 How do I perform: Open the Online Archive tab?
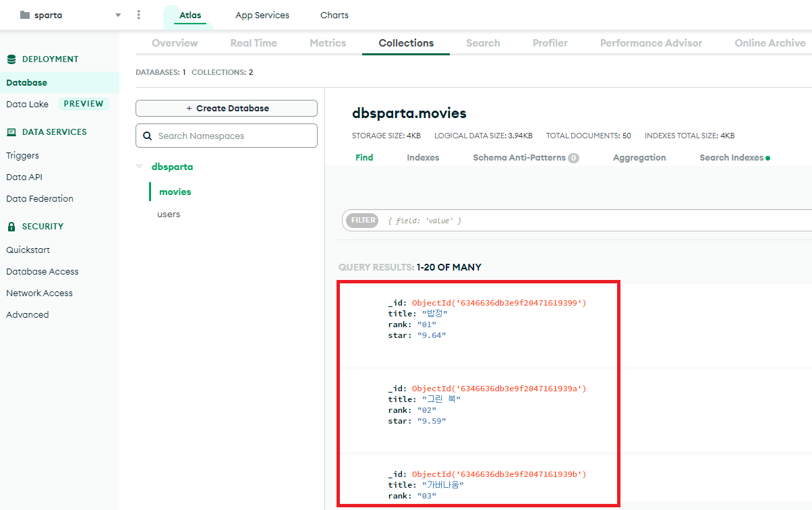[770, 42]
